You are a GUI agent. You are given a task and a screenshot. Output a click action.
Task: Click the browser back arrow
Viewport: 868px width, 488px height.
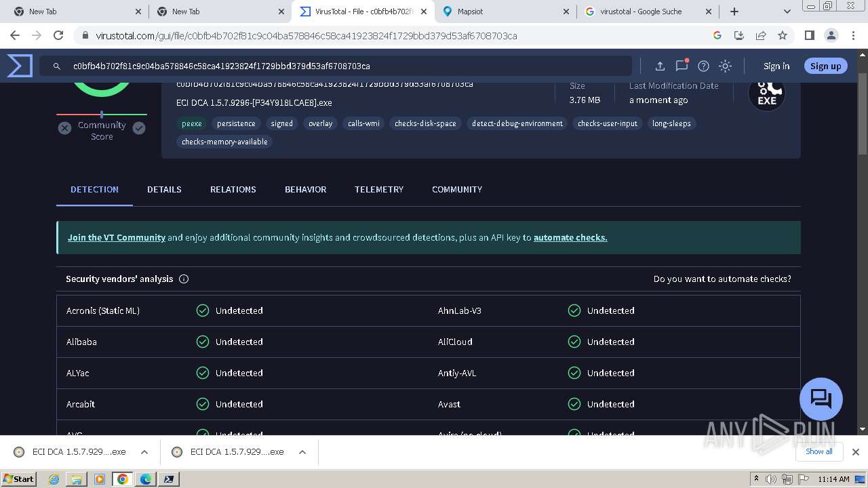[15, 35]
